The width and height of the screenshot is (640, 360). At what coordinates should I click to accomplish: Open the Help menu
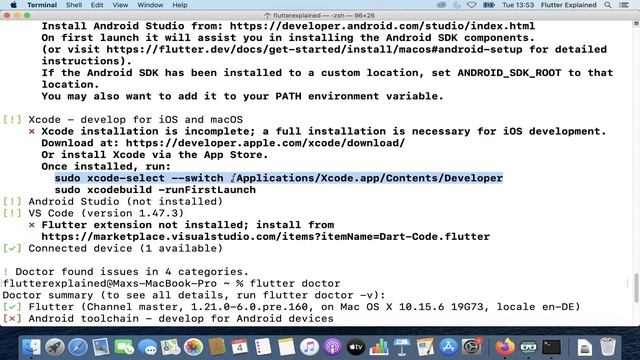180,5
